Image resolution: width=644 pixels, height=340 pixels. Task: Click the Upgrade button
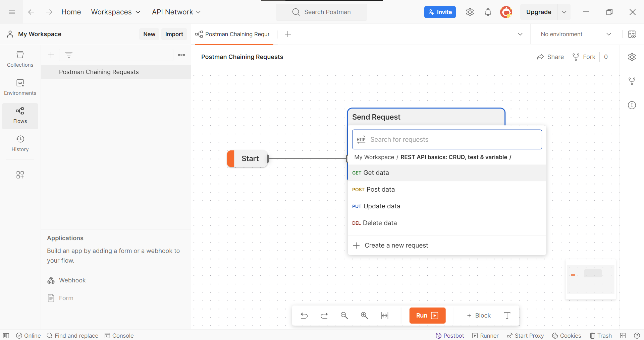click(x=539, y=12)
